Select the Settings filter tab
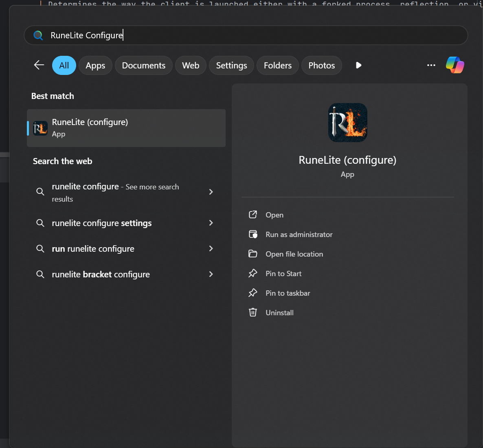483x448 pixels. (x=231, y=65)
